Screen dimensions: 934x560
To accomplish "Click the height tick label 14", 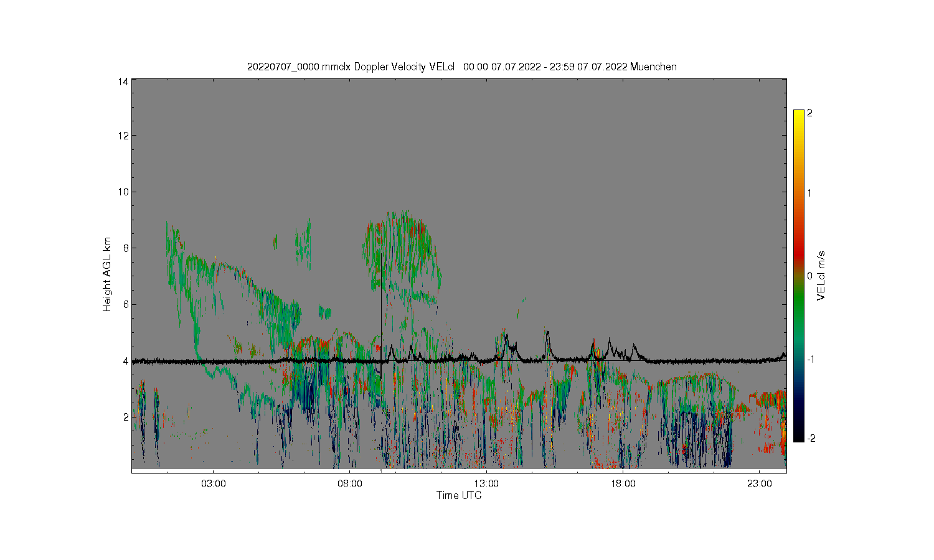I will point(123,82).
